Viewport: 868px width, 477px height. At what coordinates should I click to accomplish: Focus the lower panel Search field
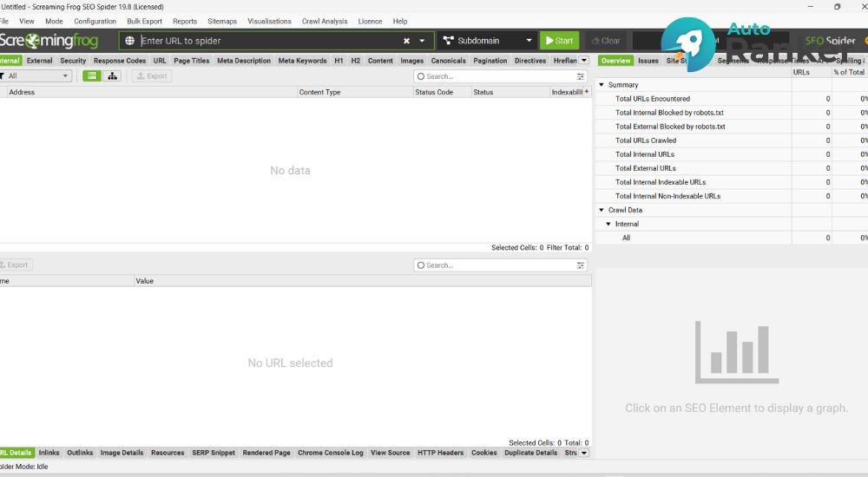click(x=496, y=265)
